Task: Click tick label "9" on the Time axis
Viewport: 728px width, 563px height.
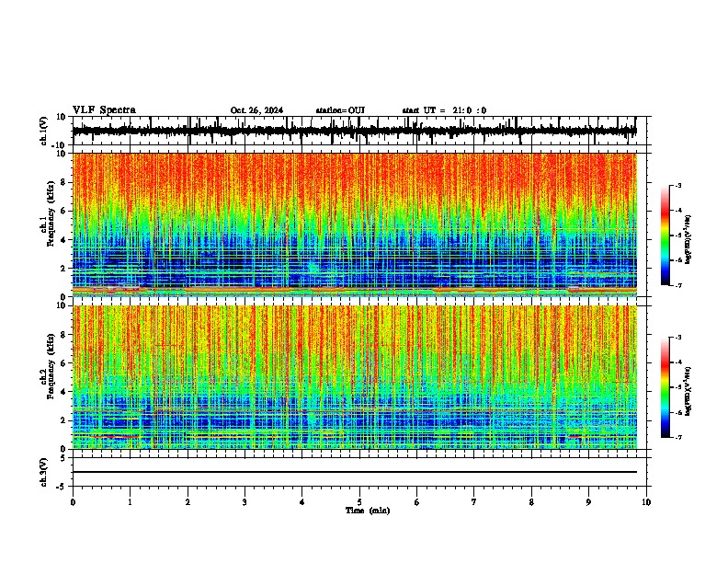Action: 588,502
